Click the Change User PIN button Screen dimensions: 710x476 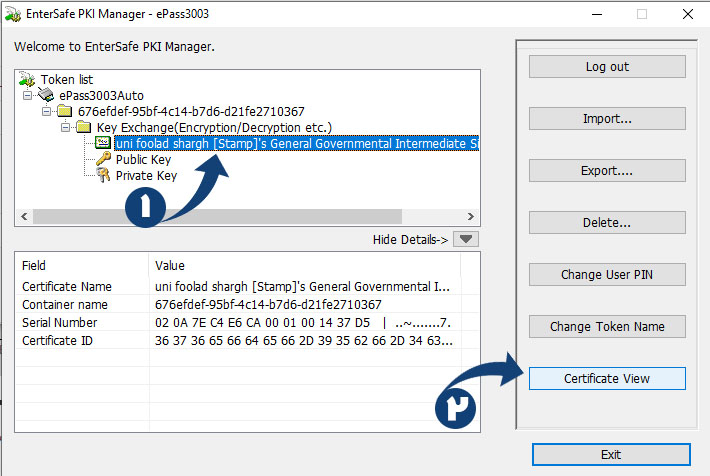tap(606, 274)
